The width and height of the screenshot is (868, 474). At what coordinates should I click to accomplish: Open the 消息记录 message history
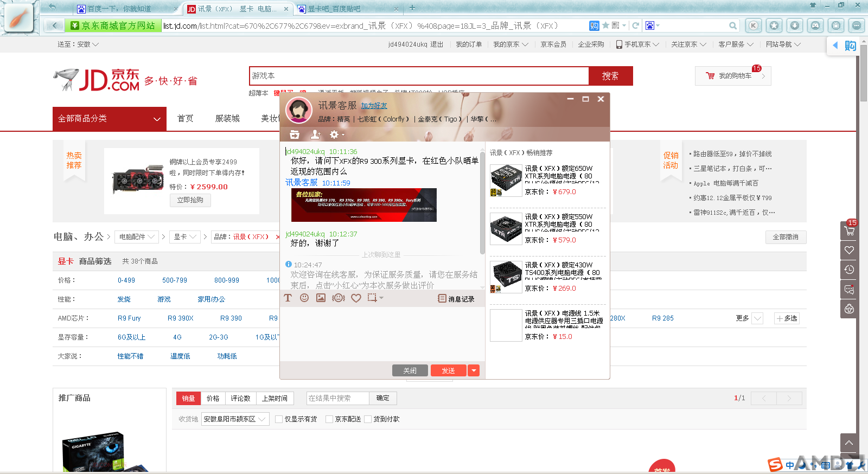pyautogui.click(x=456, y=299)
